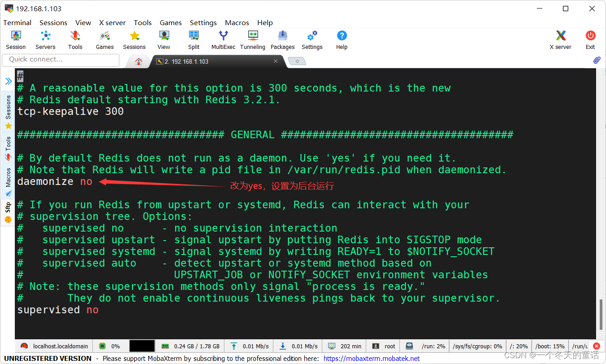Split the terminal view
The image size is (606, 364).
(x=193, y=39)
